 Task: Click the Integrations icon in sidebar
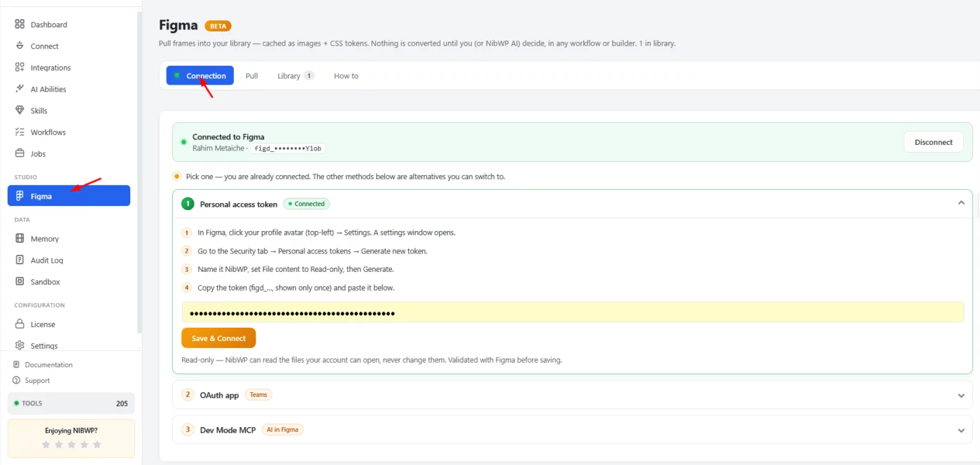point(20,68)
